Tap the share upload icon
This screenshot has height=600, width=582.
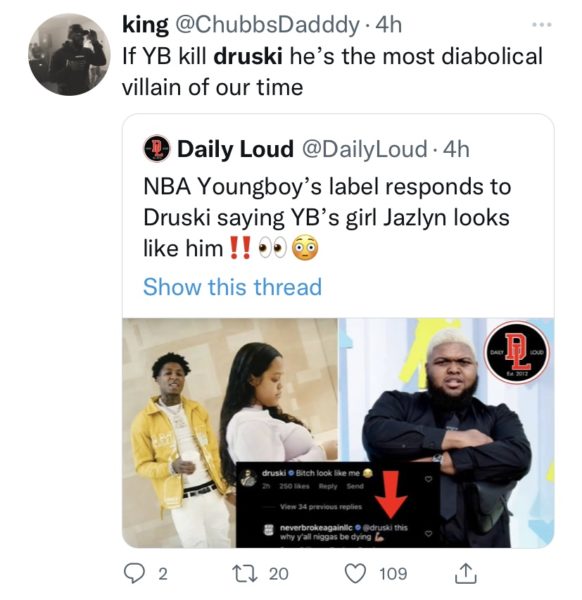click(x=466, y=573)
